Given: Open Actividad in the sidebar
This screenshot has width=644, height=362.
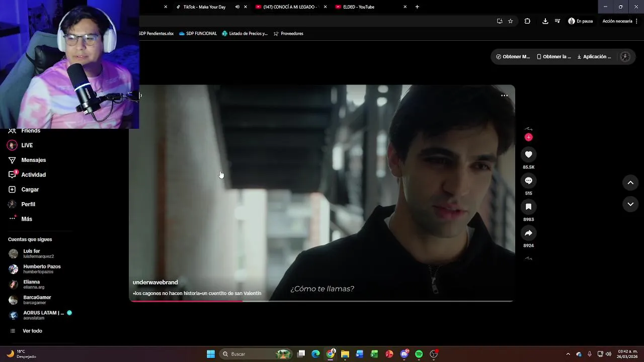Looking at the screenshot, I should tap(27, 175).
